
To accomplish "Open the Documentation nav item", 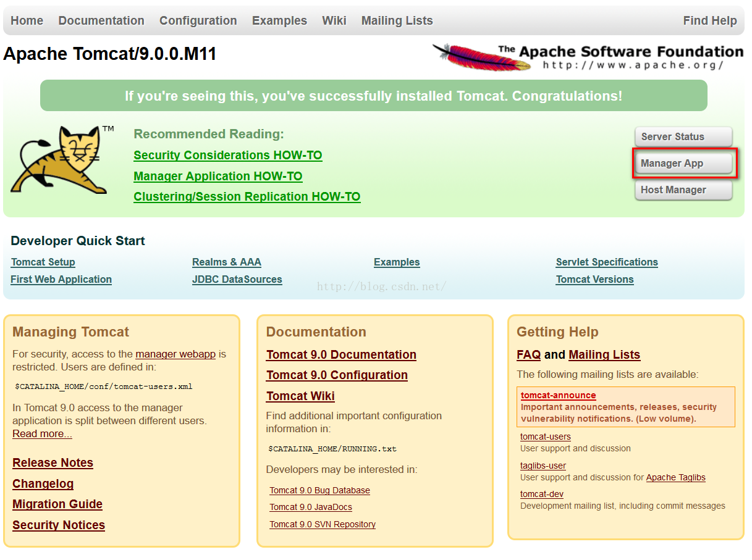I will (101, 20).
